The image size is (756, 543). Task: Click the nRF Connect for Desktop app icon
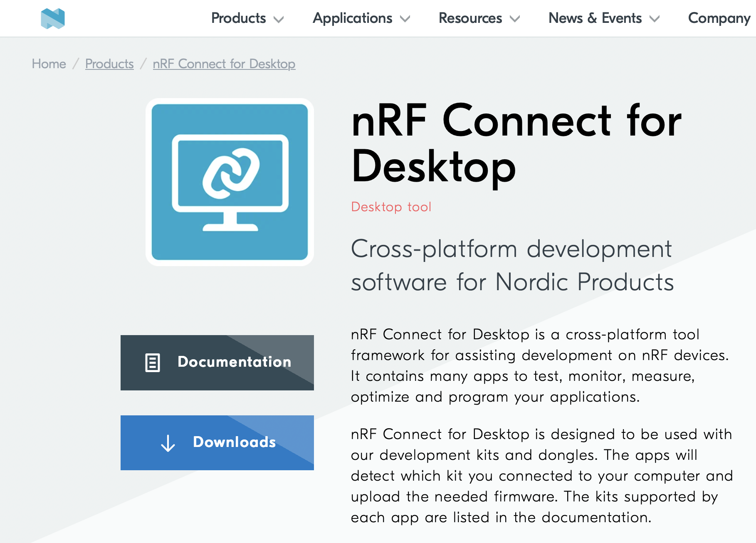230,182
